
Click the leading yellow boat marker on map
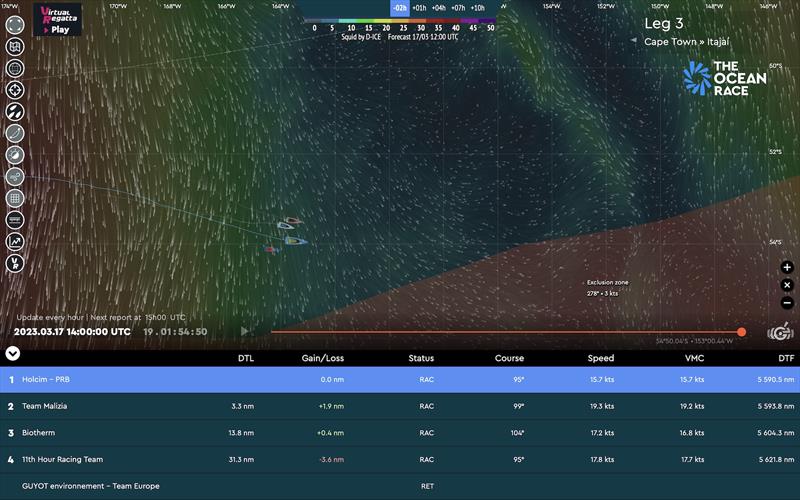point(296,241)
